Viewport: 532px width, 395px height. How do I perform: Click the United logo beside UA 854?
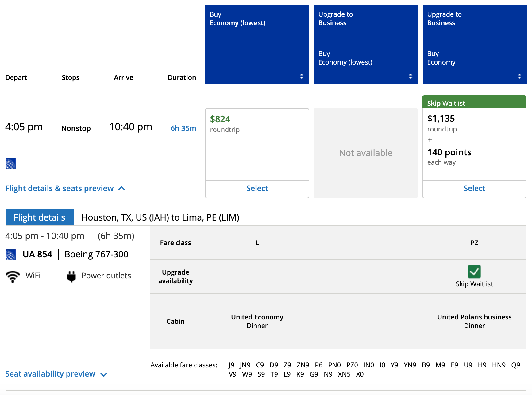pyautogui.click(x=11, y=255)
